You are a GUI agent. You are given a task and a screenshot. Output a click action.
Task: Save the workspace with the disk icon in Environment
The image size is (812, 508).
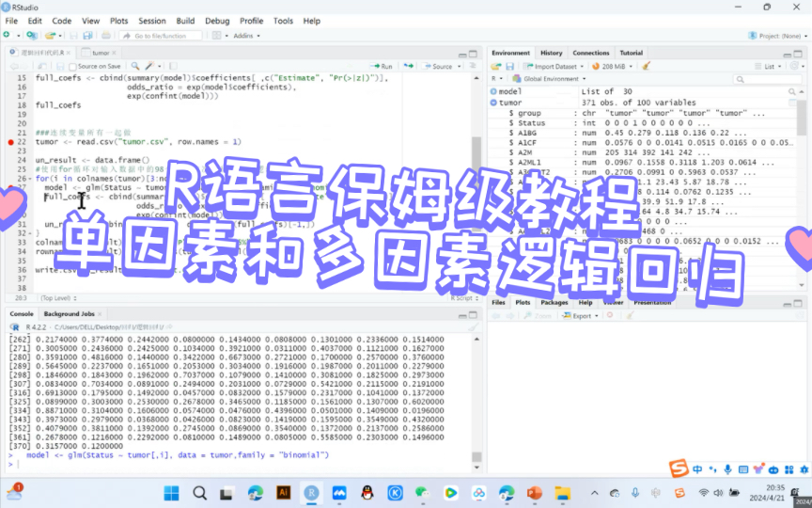[509, 66]
